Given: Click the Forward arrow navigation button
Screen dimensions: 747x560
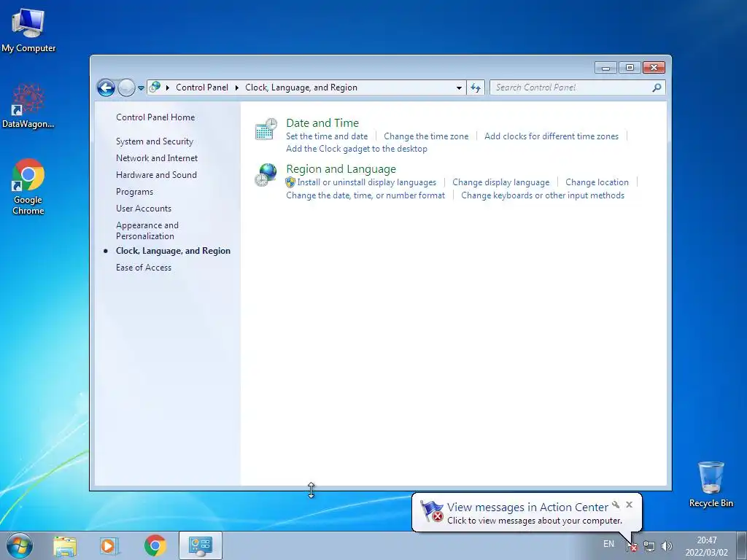Looking at the screenshot, I should (x=126, y=87).
